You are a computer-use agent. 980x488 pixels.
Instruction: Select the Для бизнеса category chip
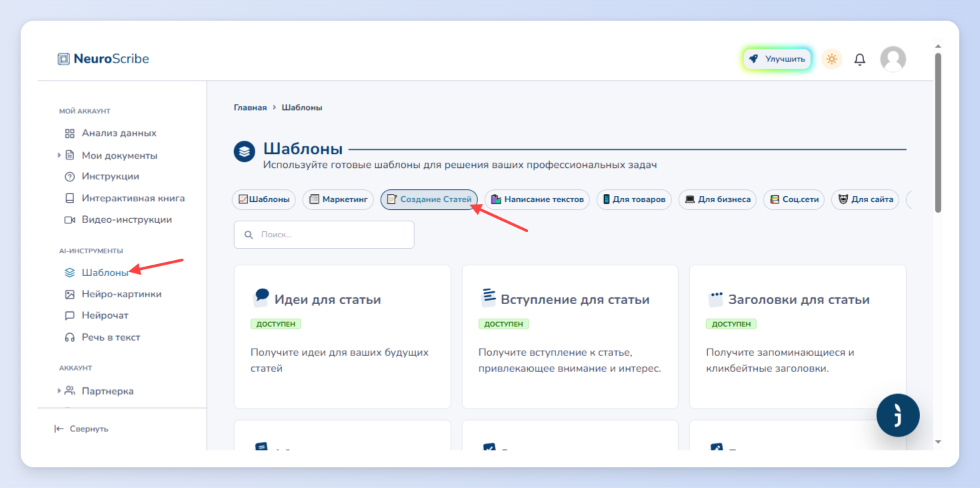pos(717,199)
